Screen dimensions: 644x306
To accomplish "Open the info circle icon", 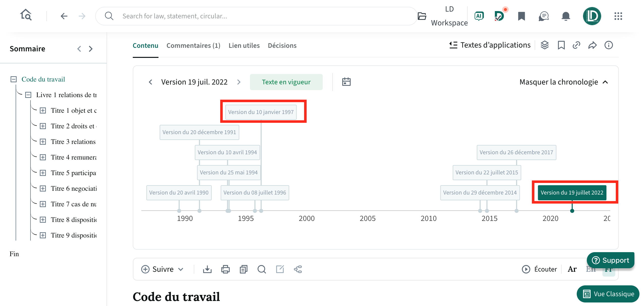I will (x=608, y=45).
